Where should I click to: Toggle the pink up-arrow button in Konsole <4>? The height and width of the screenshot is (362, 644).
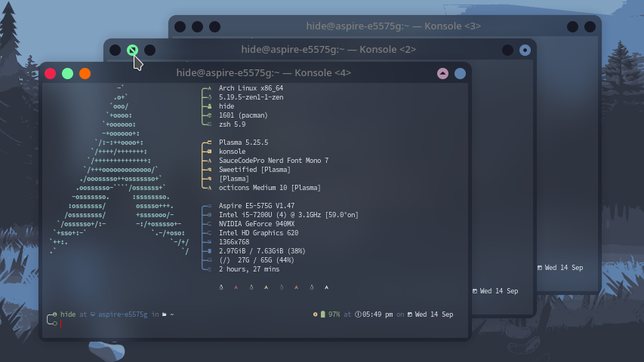(x=442, y=73)
